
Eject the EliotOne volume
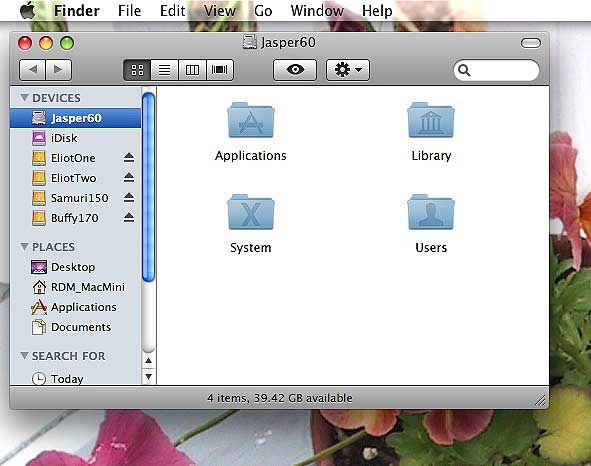[x=129, y=158]
